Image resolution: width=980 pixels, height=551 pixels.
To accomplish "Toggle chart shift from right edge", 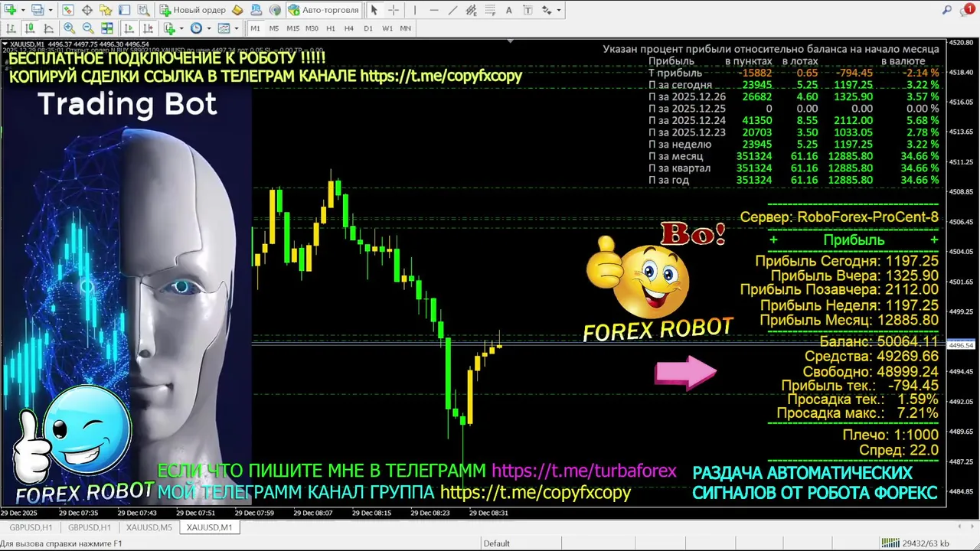I will click(148, 28).
